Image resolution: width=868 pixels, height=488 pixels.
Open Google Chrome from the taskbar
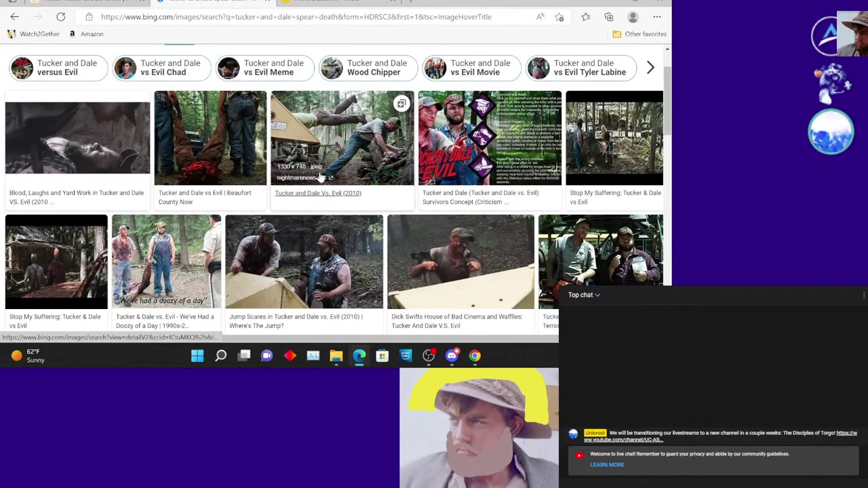[x=475, y=356]
